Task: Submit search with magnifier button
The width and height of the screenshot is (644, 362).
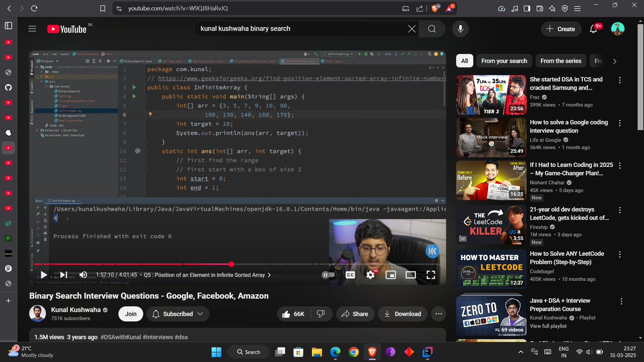Action: pyautogui.click(x=432, y=29)
